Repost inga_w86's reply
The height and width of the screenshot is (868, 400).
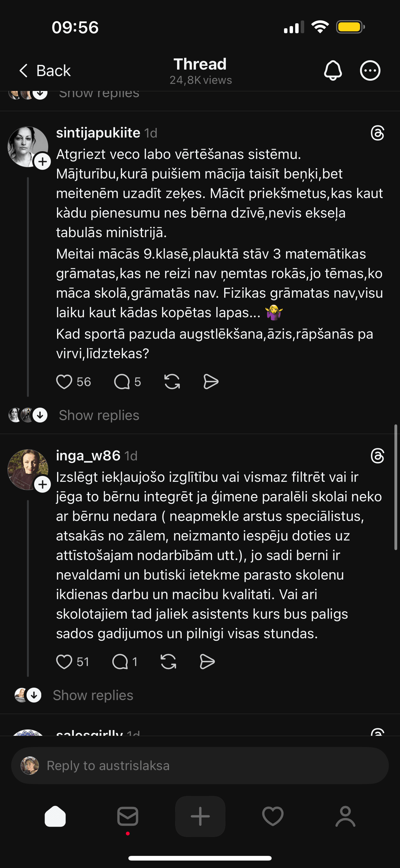[168, 662]
